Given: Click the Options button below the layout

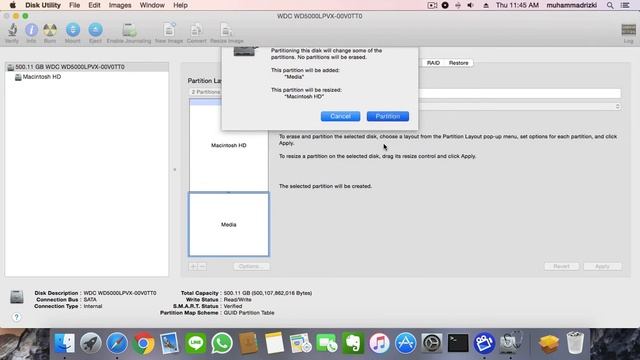Looking at the screenshot, I should (251, 267).
